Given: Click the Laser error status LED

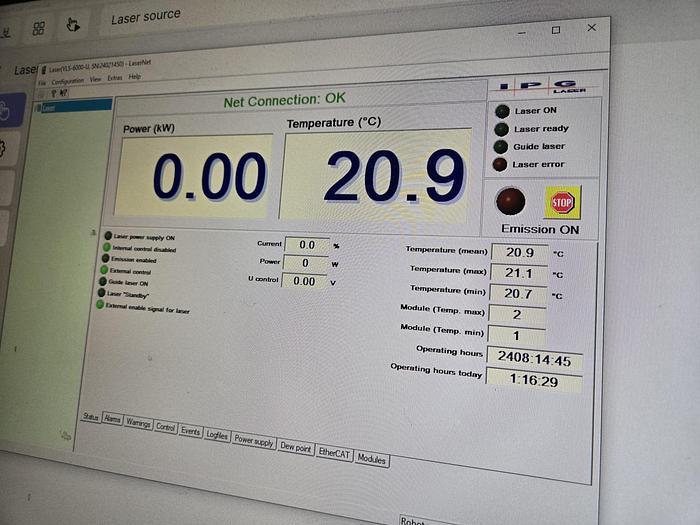Looking at the screenshot, I should (x=500, y=164).
